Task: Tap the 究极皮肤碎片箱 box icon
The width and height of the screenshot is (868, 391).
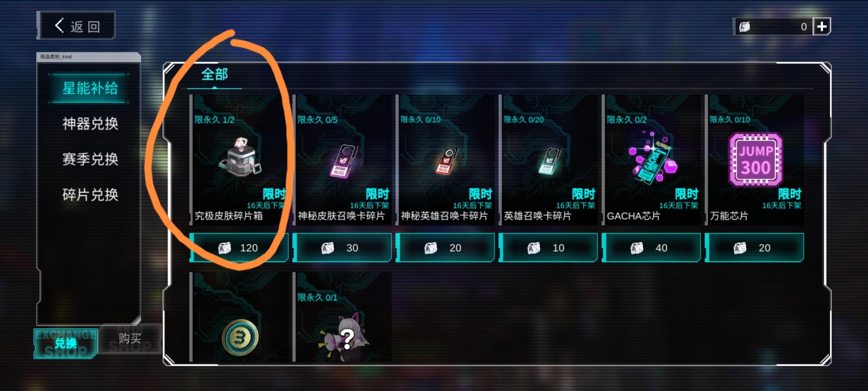Action: point(240,157)
